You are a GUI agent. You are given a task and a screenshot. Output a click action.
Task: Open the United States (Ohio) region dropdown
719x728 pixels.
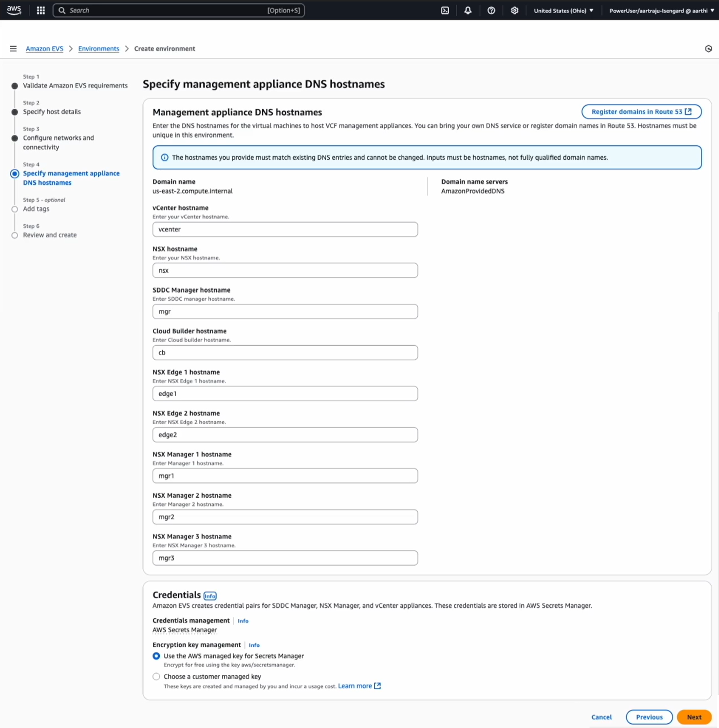(x=563, y=10)
